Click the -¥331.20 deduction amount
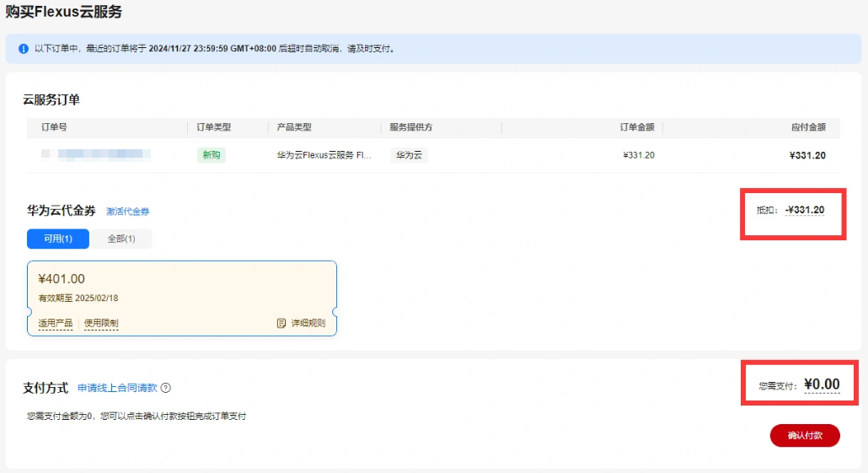The width and height of the screenshot is (868, 473). [x=804, y=209]
